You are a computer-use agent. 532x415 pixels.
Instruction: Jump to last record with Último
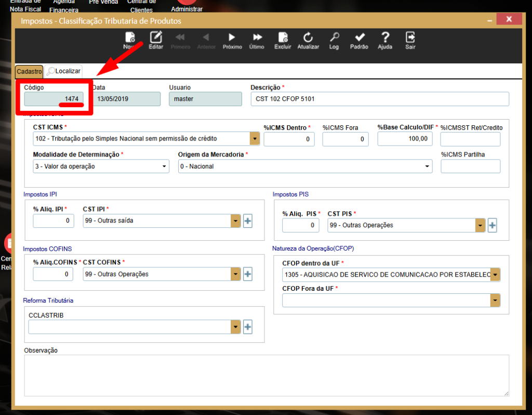coord(257,40)
